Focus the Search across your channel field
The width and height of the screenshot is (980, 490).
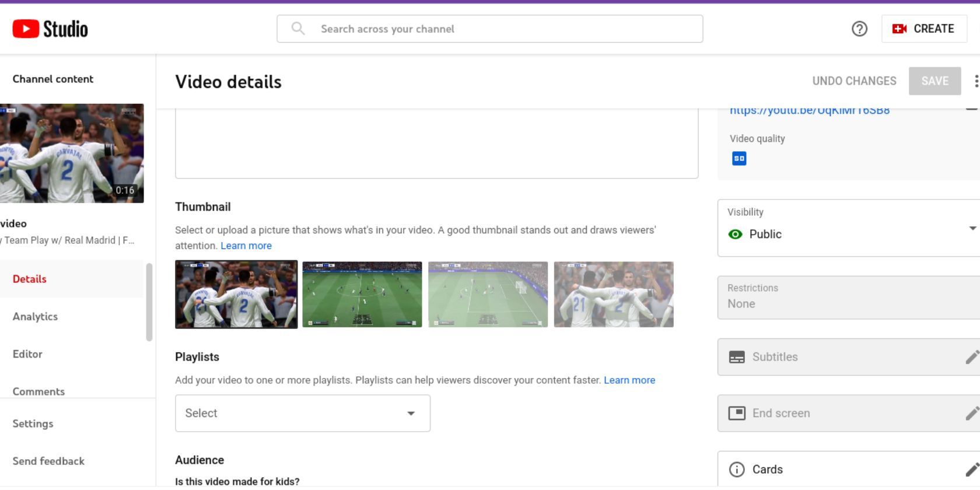[490, 29]
